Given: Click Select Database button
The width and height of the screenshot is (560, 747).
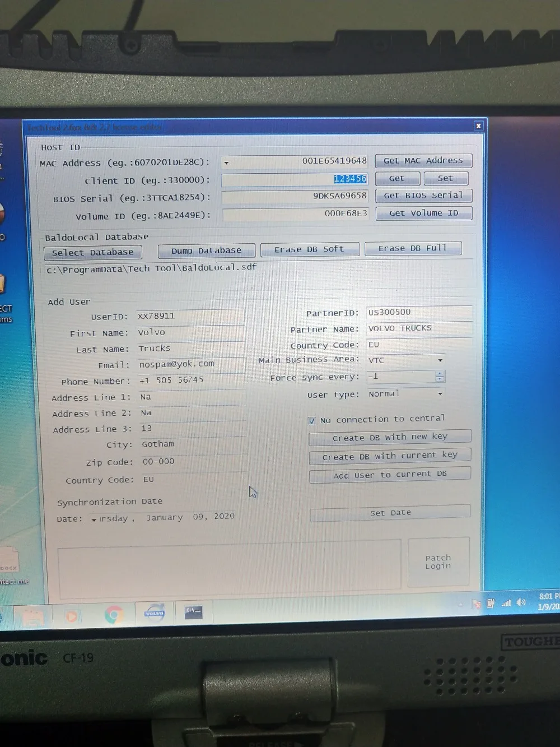Looking at the screenshot, I should pos(92,253).
